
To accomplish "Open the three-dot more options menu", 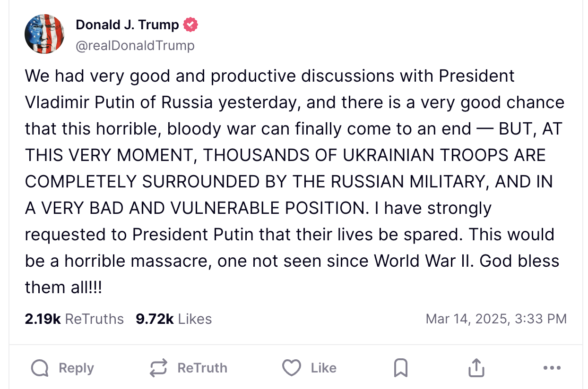I will [x=552, y=368].
